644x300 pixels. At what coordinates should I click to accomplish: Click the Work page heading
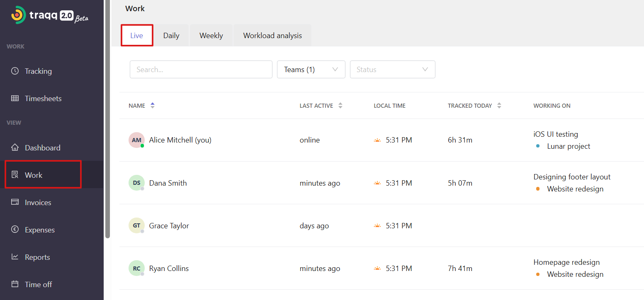tap(135, 8)
